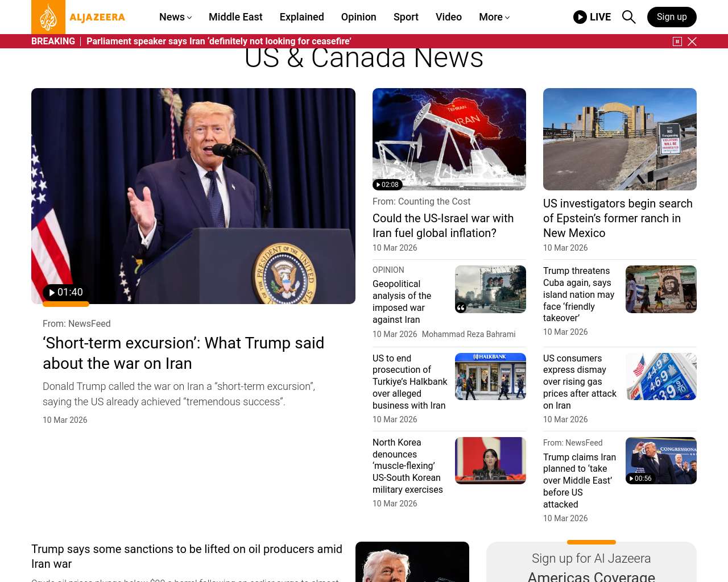728x582 pixels.
Task: Click the Sign up button
Action: pos(672,17)
